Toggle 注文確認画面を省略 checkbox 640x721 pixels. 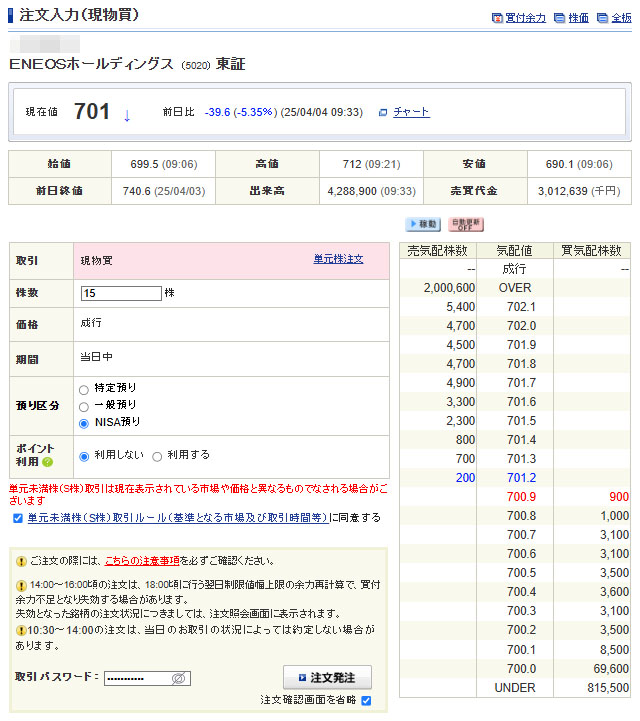tap(366, 700)
